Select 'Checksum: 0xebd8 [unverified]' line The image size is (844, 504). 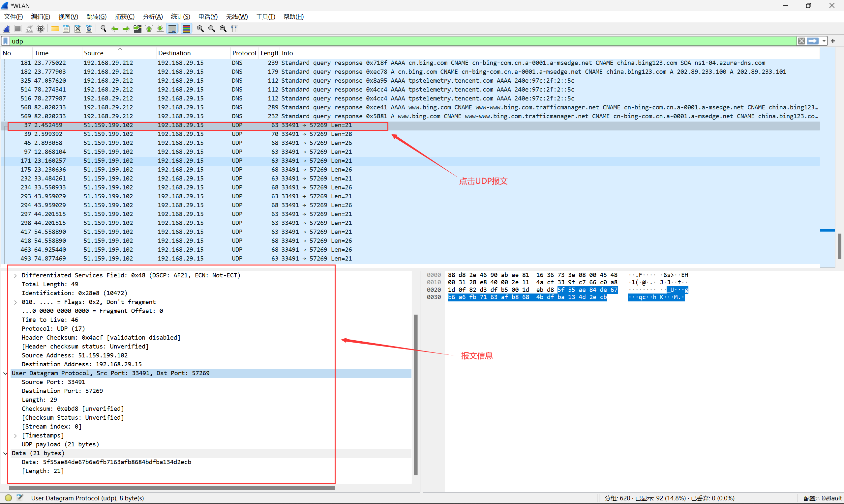click(x=73, y=409)
